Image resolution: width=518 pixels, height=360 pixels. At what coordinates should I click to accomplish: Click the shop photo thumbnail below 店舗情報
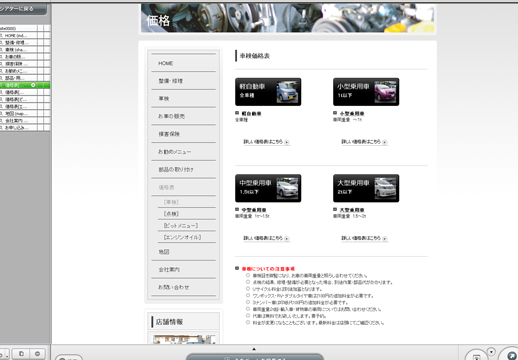coord(184,339)
